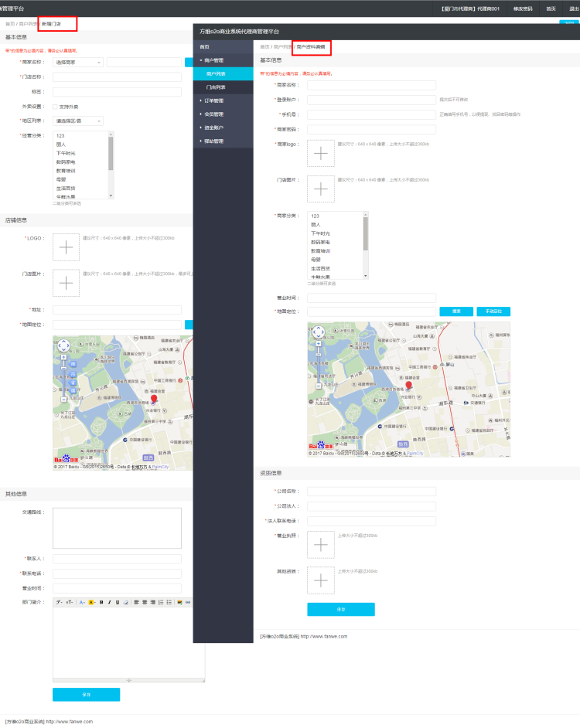Screen dimensions: 580x728
Task: Open the 请选择区/县 district dropdown
Action: (x=78, y=121)
